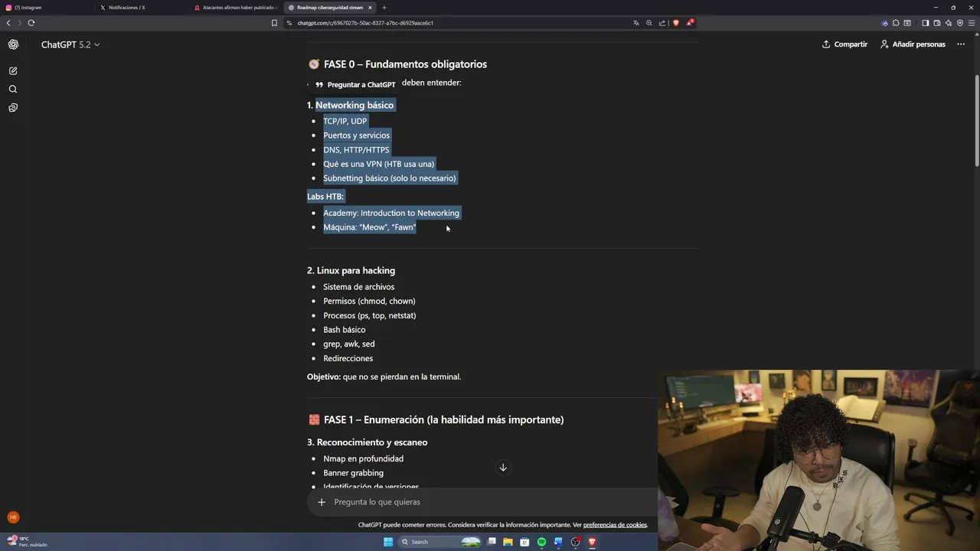Viewport: 980px width, 551px height.
Task: Open the browser hamburger main menu
Action: click(972, 23)
